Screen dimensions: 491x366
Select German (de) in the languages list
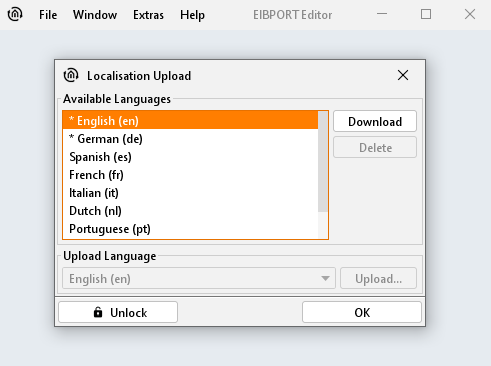(x=190, y=139)
